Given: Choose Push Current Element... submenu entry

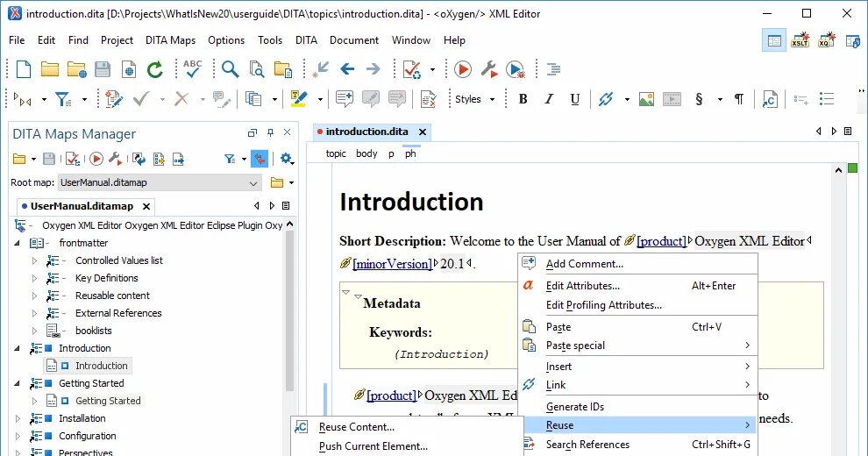Looking at the screenshot, I should (408, 446).
